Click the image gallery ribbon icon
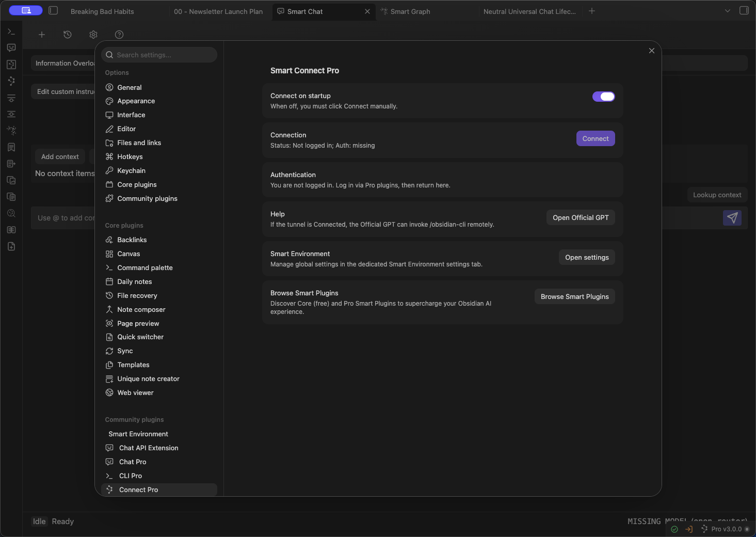The image size is (756, 537). pyautogui.click(x=11, y=180)
